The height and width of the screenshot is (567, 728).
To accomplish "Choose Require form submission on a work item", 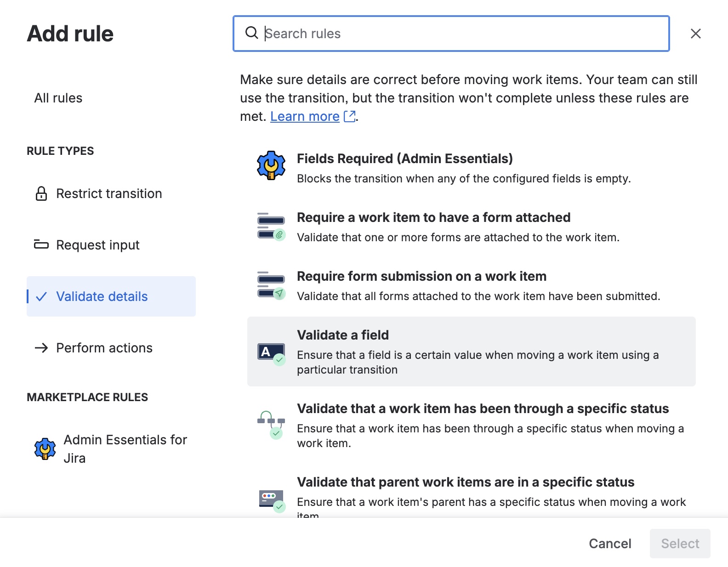I will coord(472,286).
